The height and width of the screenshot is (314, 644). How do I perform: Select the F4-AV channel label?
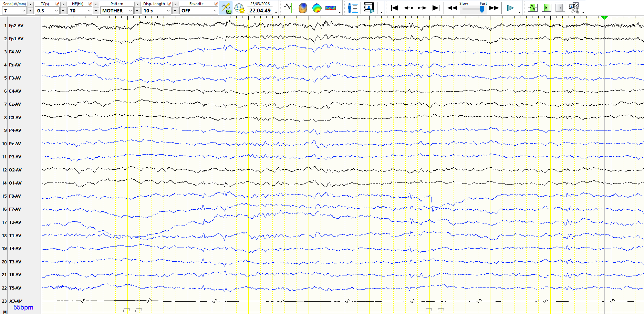pos(15,52)
